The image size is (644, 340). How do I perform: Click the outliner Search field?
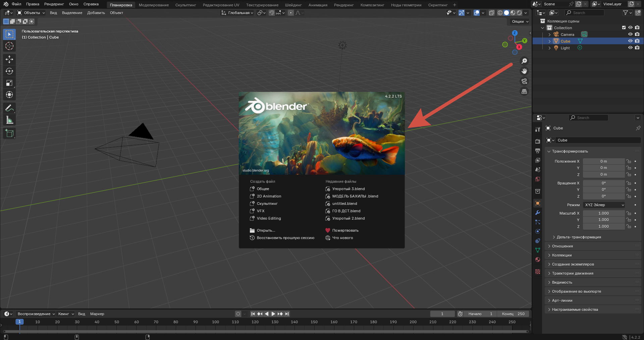[x=585, y=13]
